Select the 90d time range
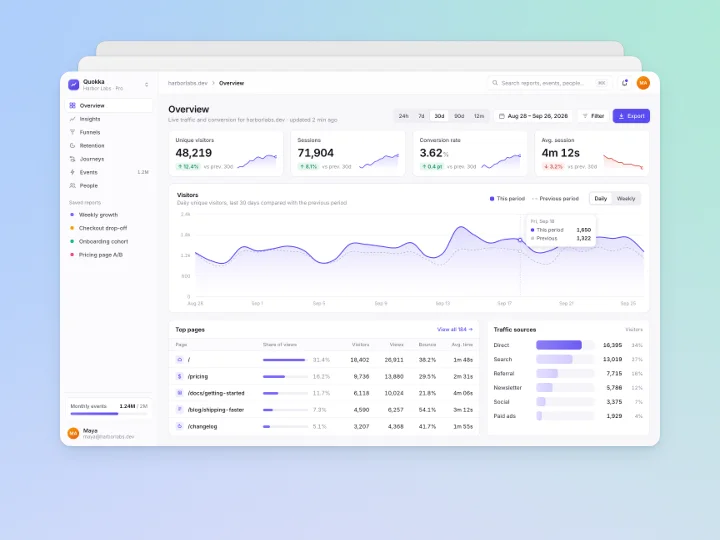The width and height of the screenshot is (720, 540). [459, 116]
